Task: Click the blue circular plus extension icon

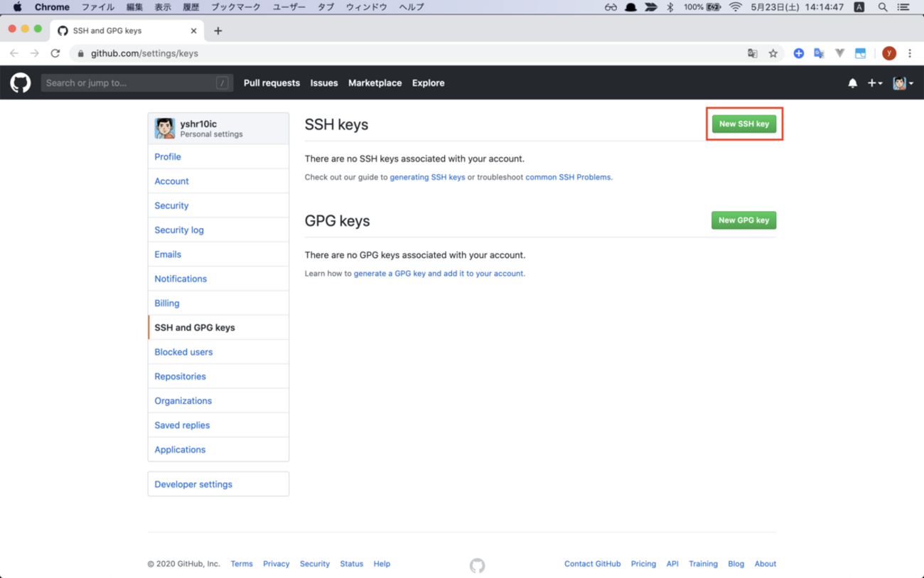Action: coord(799,53)
